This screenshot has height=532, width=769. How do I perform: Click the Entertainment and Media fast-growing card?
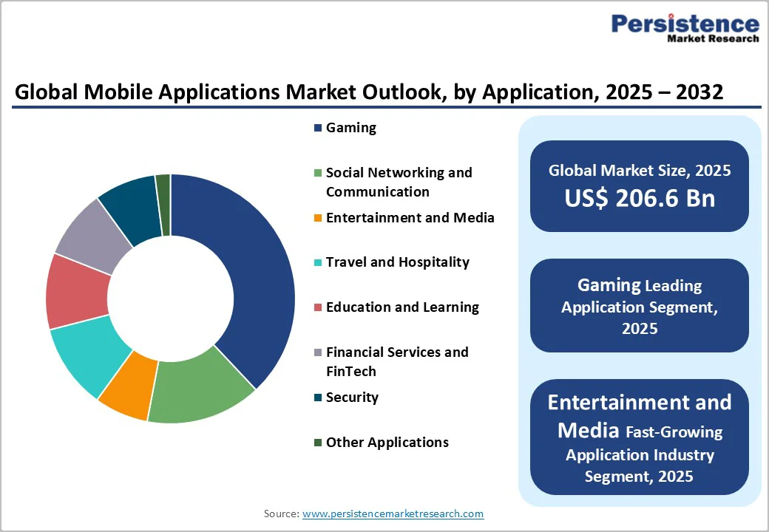tap(639, 437)
